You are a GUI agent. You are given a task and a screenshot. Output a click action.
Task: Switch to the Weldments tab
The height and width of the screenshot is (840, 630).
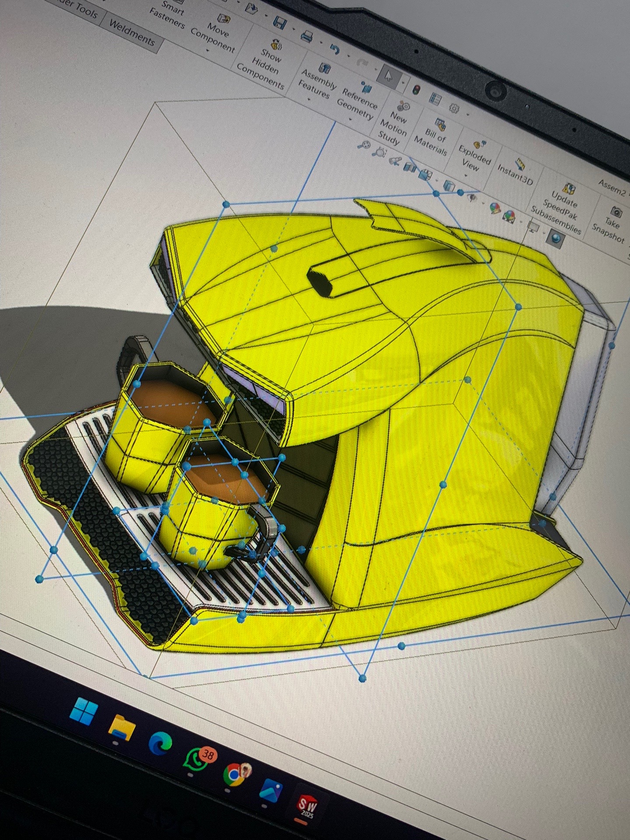(x=132, y=33)
